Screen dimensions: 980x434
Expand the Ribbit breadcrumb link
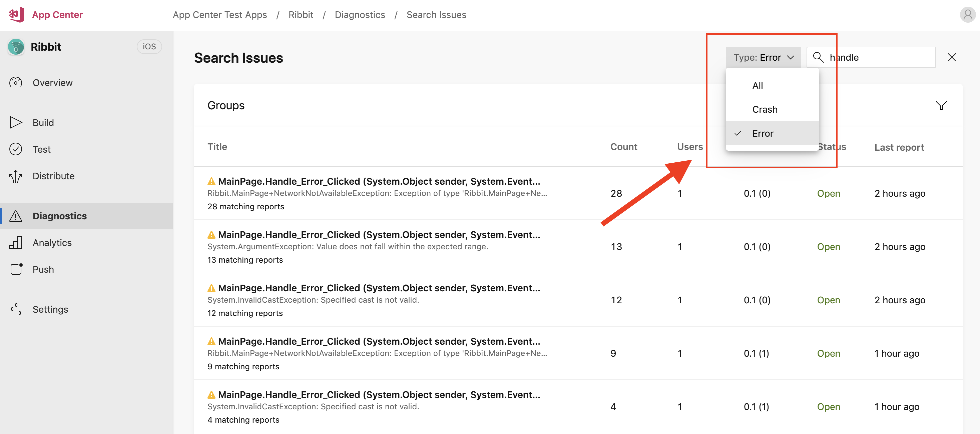coord(301,14)
